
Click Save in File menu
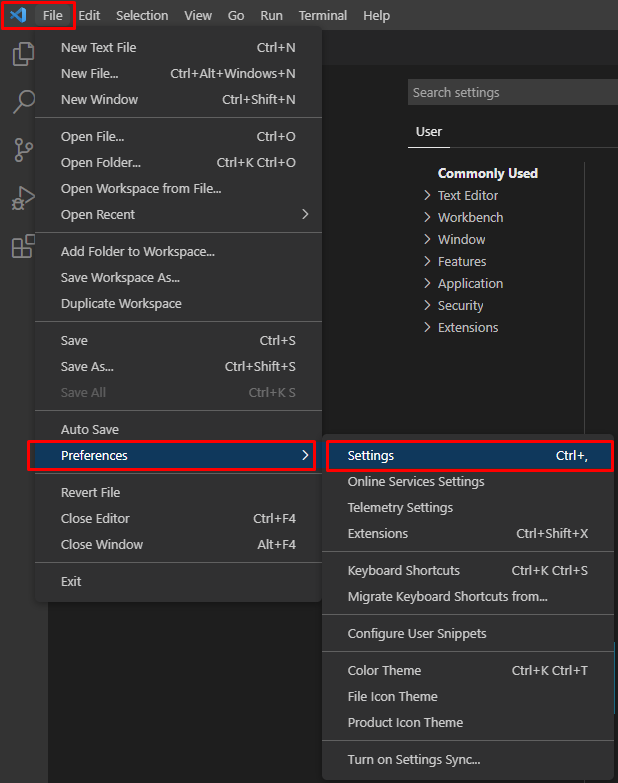point(178,340)
